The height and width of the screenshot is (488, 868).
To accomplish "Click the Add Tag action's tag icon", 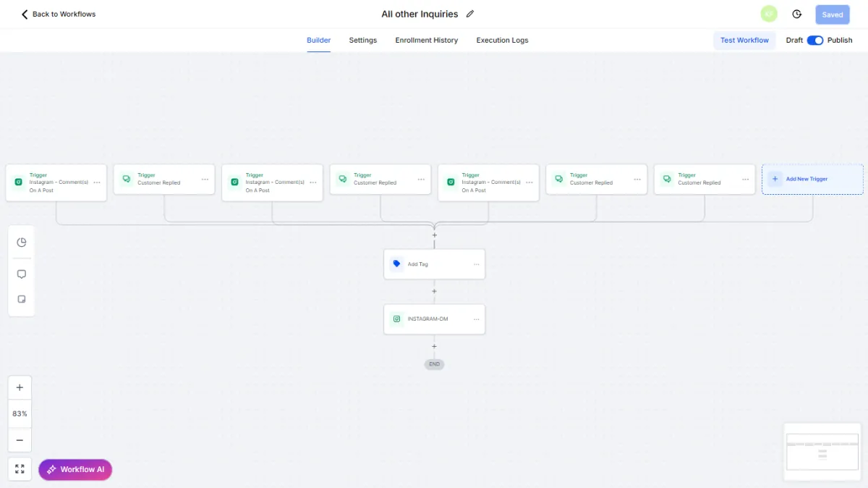I will [396, 264].
